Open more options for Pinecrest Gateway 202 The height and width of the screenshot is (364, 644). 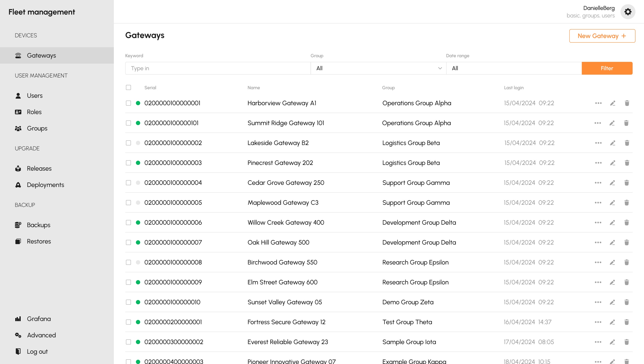coord(598,163)
